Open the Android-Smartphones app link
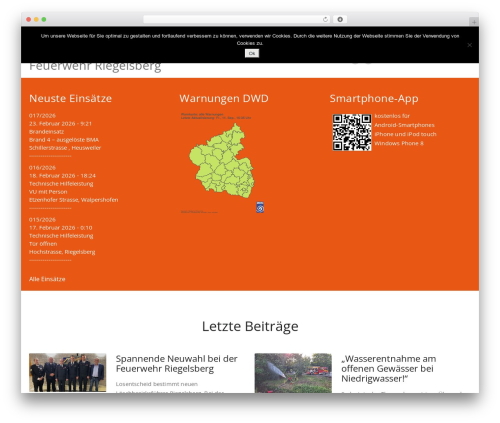The image size is (500, 423). click(404, 125)
